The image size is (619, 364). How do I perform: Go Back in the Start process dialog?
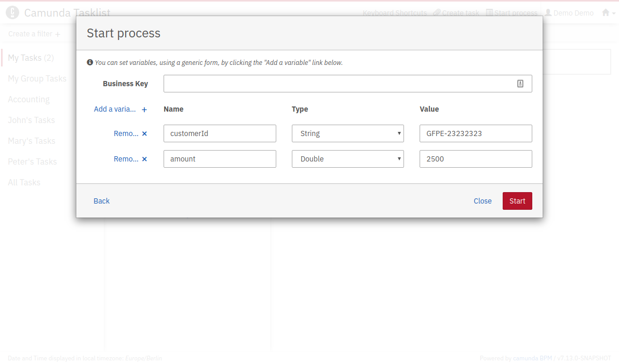click(x=101, y=201)
